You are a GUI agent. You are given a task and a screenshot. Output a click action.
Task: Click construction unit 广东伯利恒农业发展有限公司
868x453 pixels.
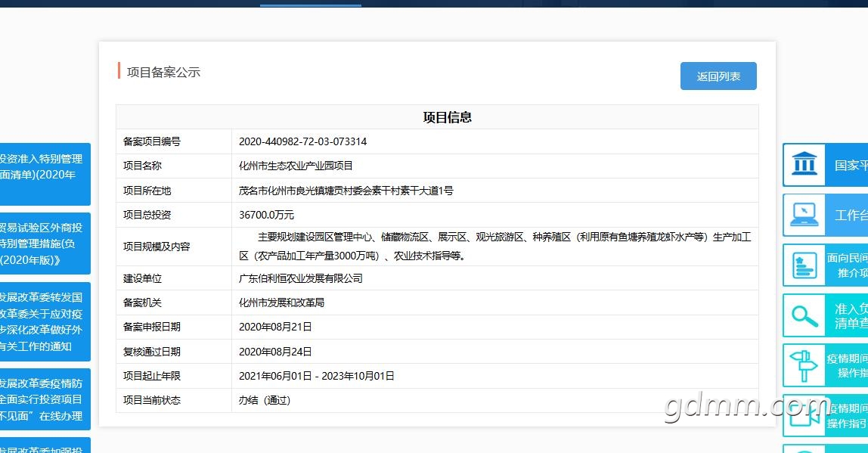[301, 278]
